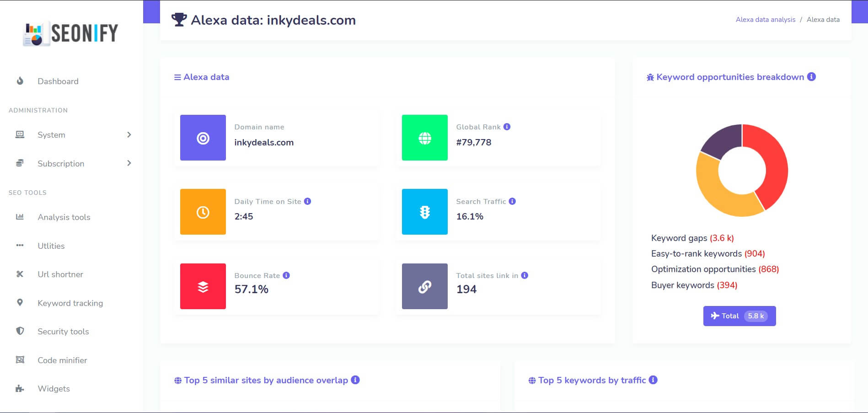Click the System laptop icon
The height and width of the screenshot is (413, 868).
click(20, 134)
